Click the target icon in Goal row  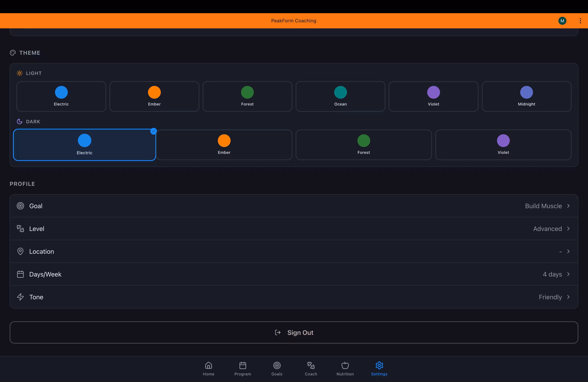[x=20, y=206]
